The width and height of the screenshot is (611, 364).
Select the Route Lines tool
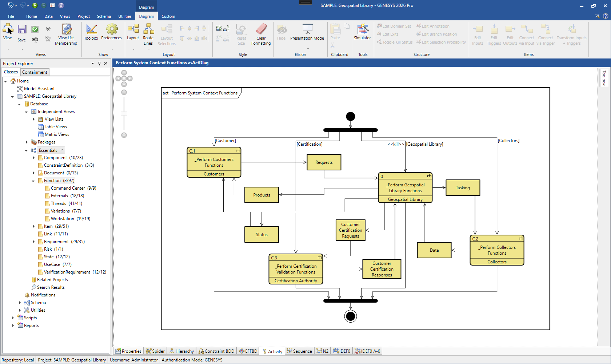[148, 33]
